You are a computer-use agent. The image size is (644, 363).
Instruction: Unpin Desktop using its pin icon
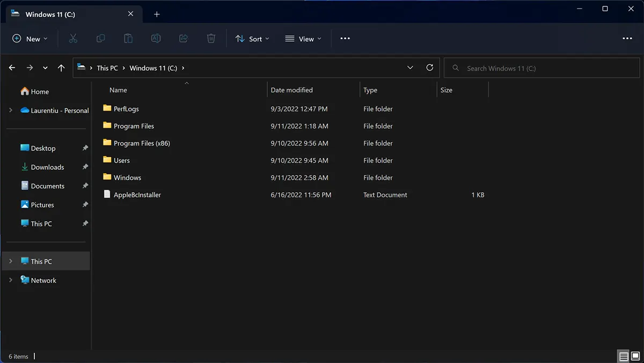pos(85,148)
